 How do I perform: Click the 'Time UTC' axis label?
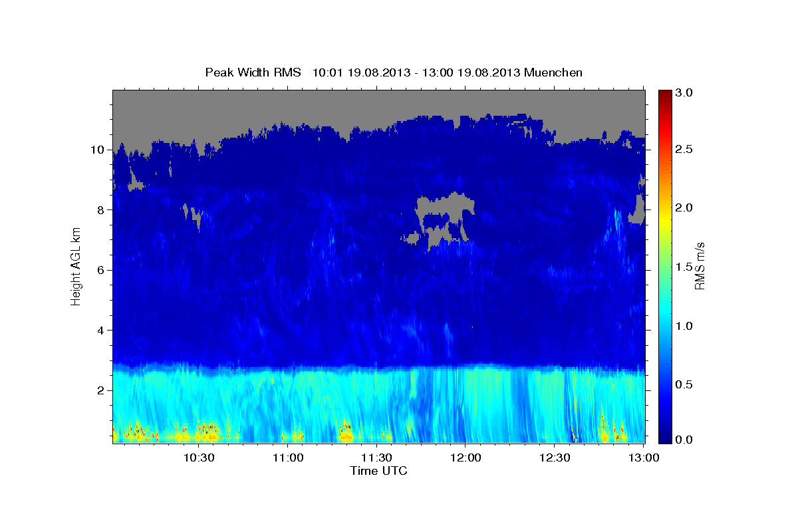point(378,471)
